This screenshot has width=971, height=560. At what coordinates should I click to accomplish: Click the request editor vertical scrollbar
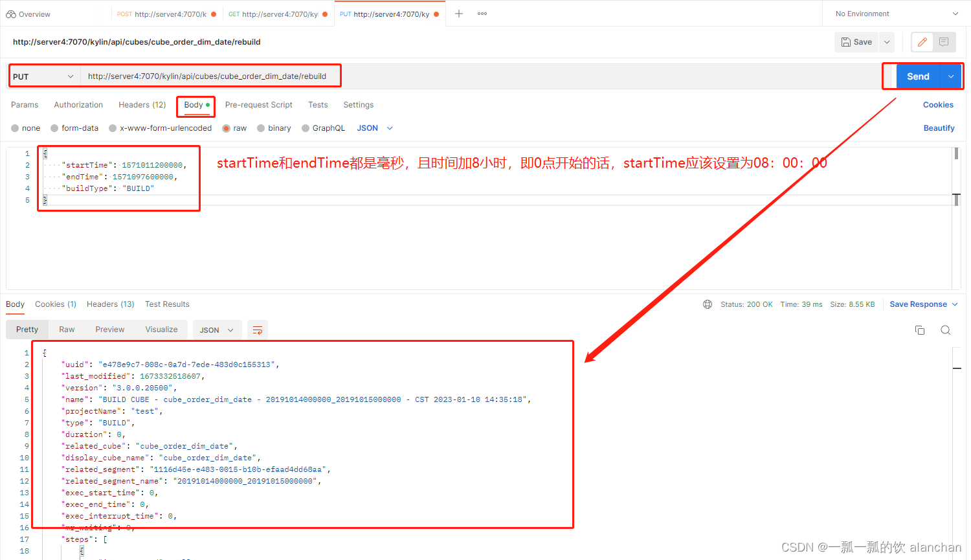956,153
